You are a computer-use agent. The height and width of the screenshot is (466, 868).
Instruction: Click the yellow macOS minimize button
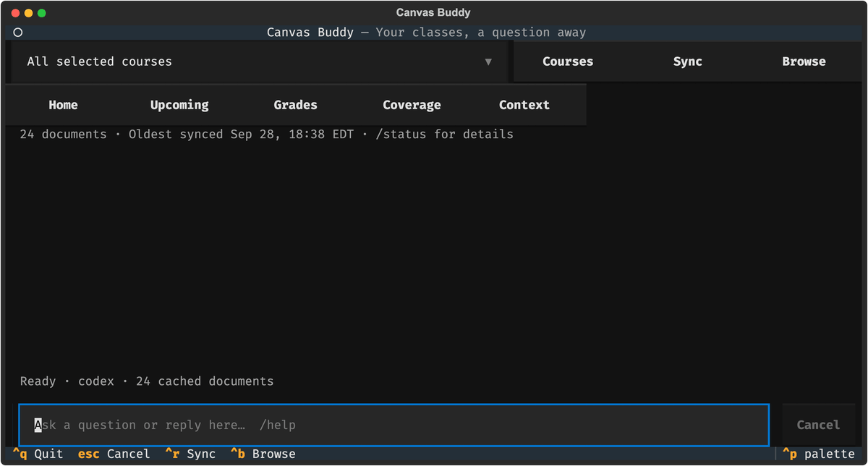[x=29, y=13]
